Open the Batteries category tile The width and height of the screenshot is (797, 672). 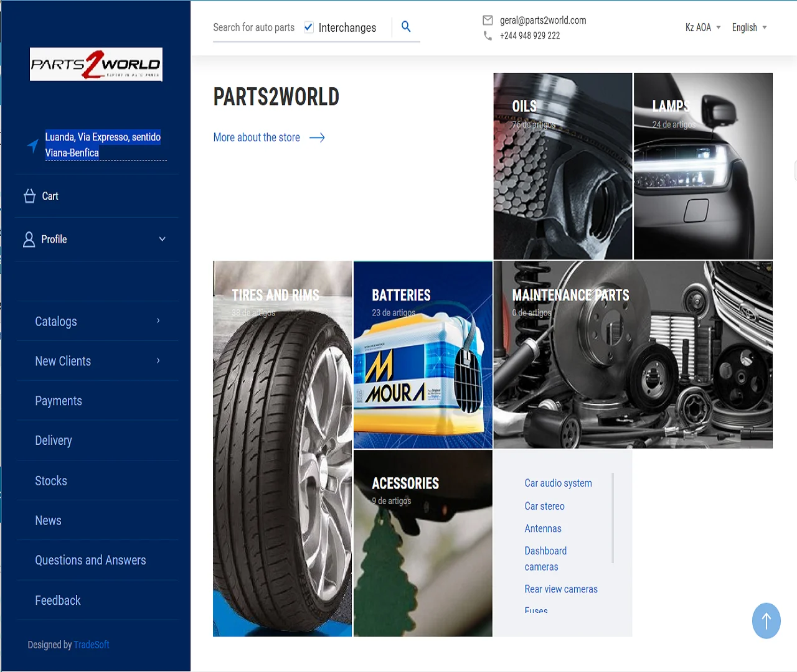[423, 355]
